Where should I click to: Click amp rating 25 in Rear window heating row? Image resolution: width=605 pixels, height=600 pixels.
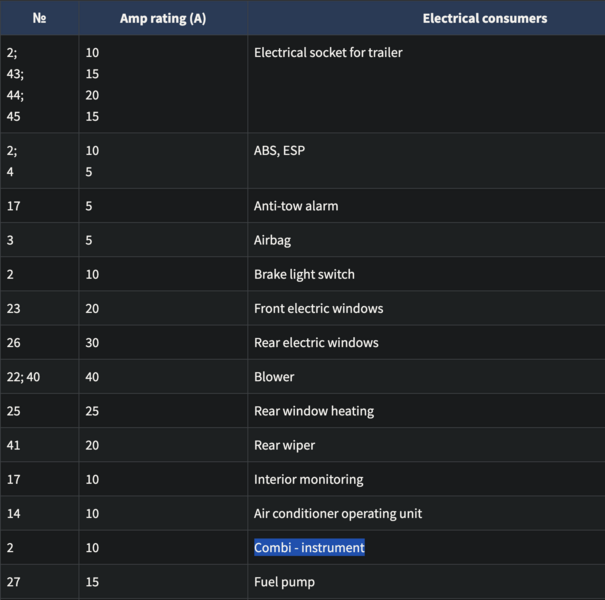point(92,411)
